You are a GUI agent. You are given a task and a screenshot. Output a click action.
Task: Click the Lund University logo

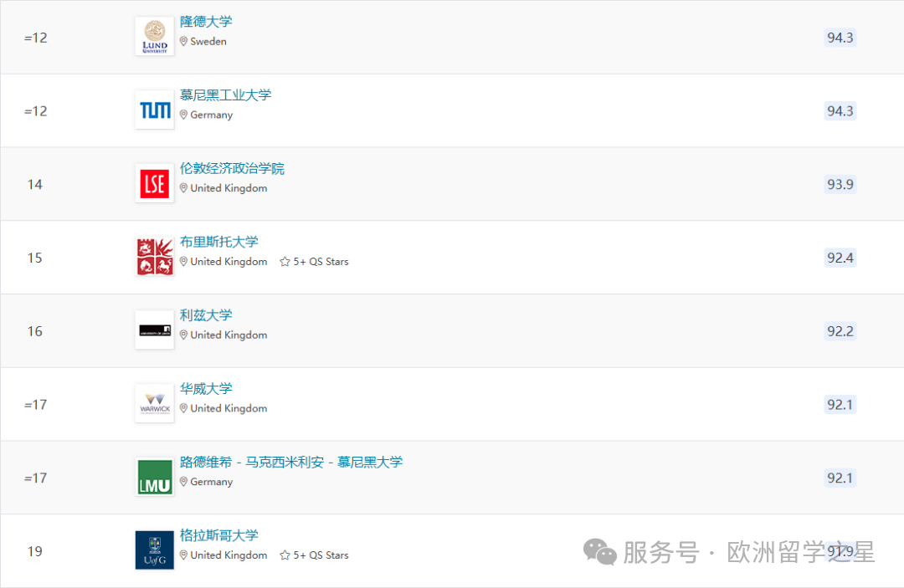[155, 36]
